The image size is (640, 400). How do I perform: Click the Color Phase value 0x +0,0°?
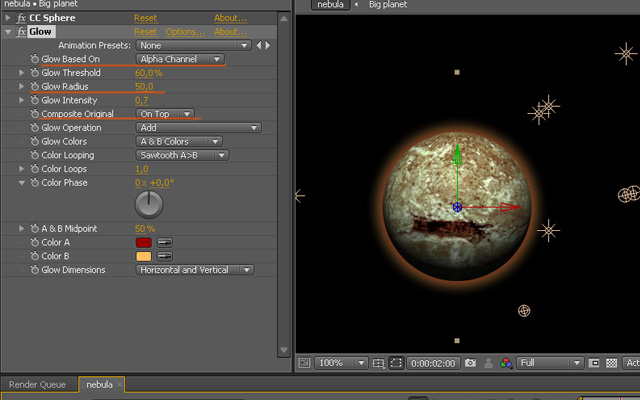pos(154,183)
